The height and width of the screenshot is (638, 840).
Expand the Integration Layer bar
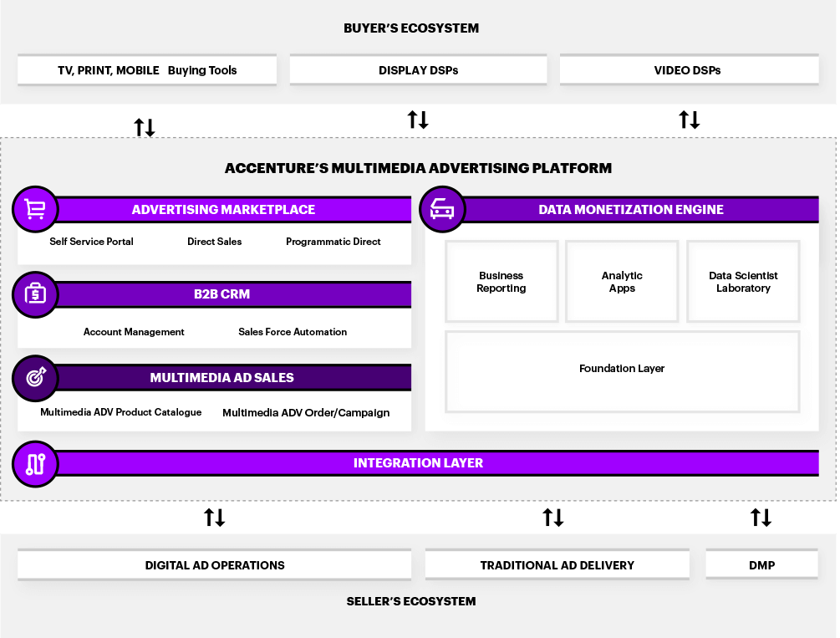tap(418, 462)
